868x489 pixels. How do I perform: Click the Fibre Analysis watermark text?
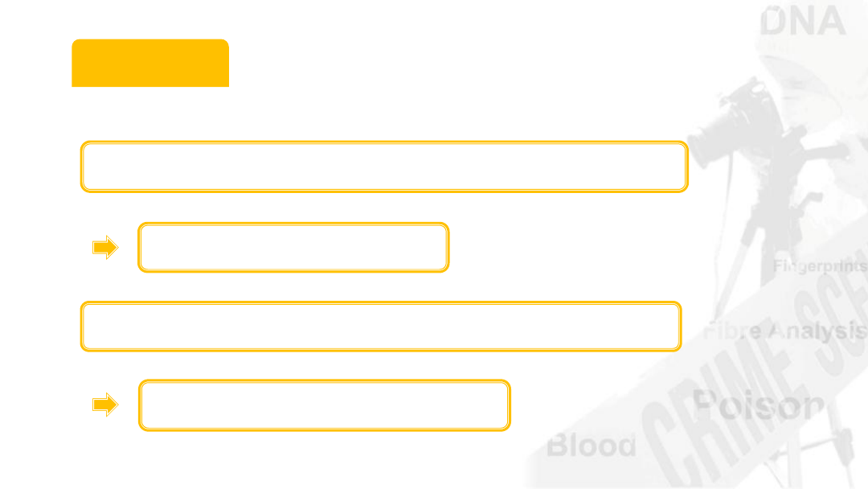coord(785,331)
